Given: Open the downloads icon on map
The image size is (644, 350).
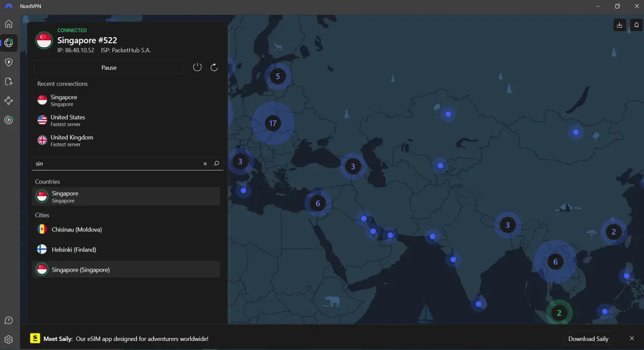Looking at the screenshot, I should [620, 25].
